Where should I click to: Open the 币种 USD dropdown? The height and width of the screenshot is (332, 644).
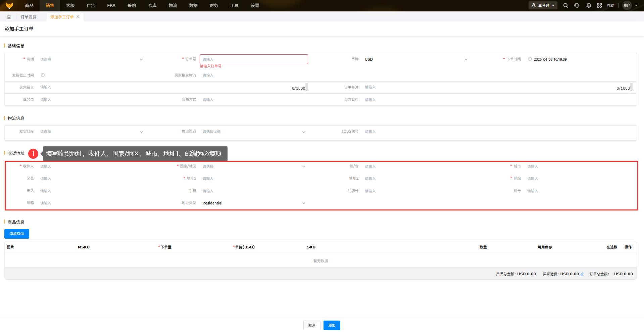[x=416, y=59]
